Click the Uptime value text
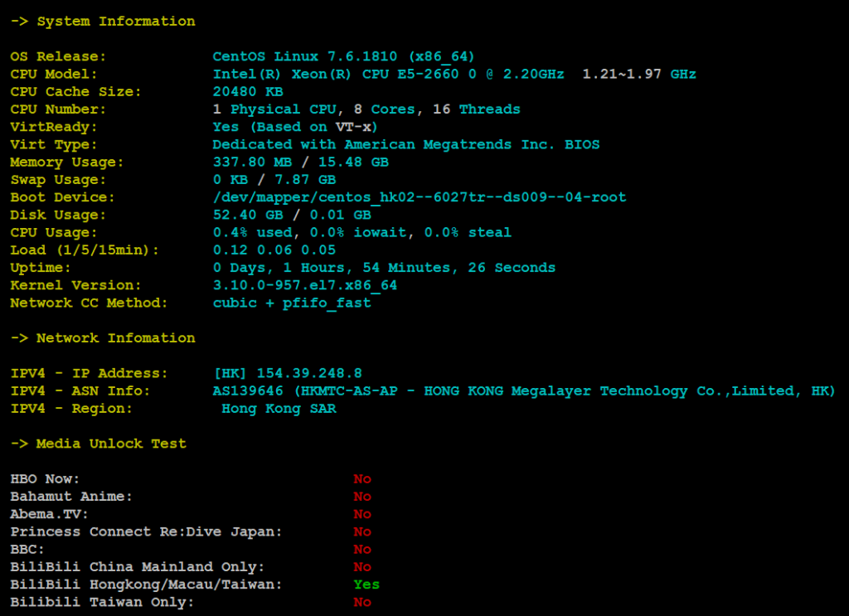The width and height of the screenshot is (849, 616). coord(384,268)
